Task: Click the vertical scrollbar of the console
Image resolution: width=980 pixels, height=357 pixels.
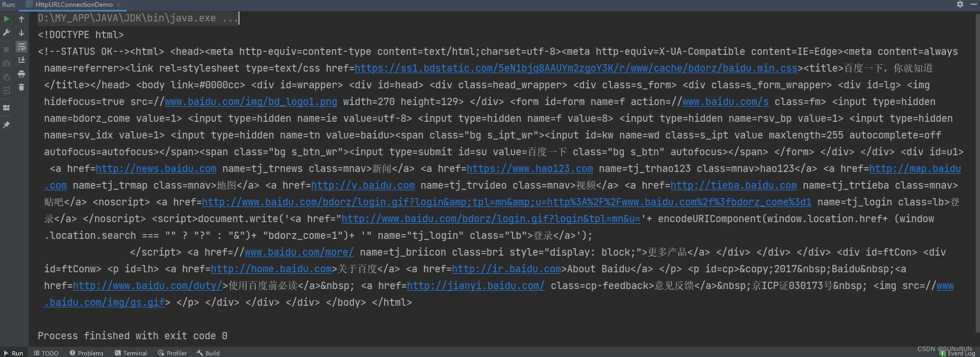Action: [x=977, y=172]
